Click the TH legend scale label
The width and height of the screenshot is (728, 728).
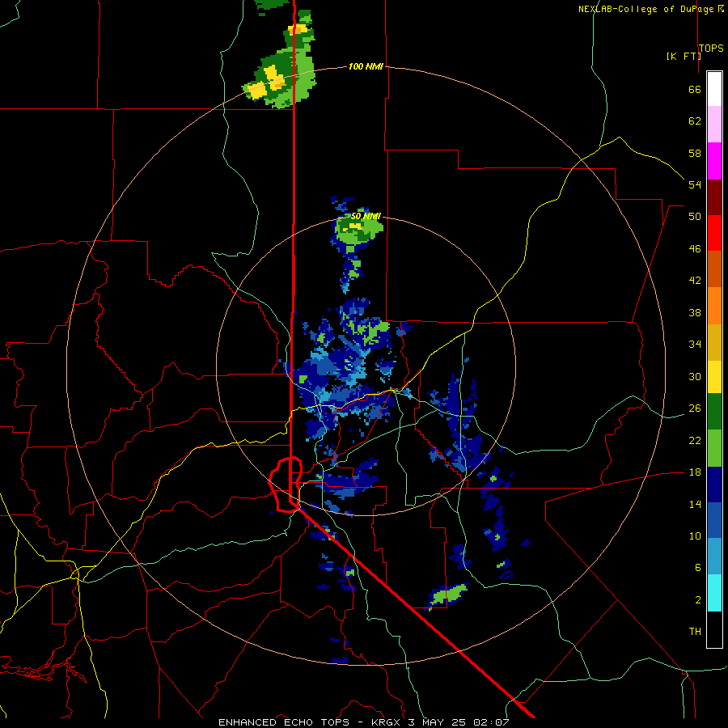click(x=695, y=631)
